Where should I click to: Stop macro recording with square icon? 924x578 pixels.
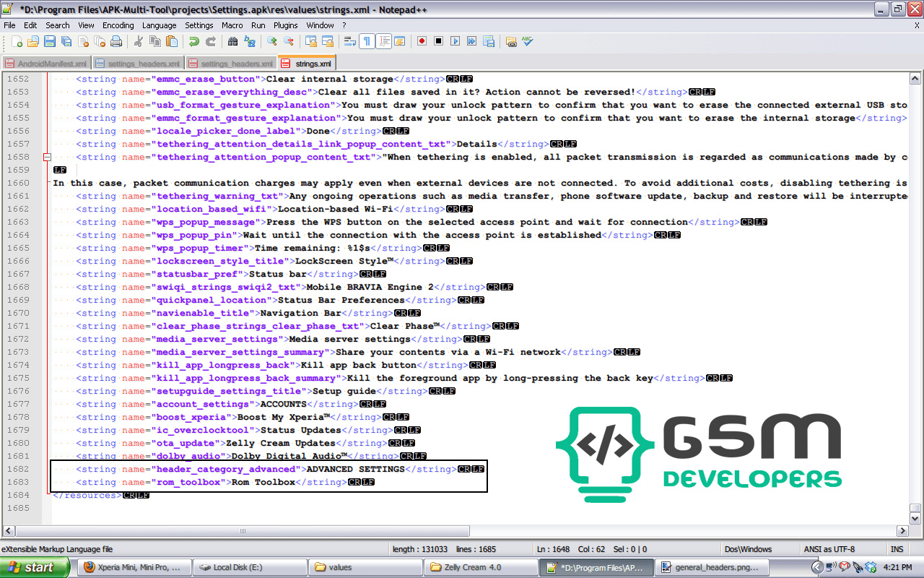coord(439,41)
